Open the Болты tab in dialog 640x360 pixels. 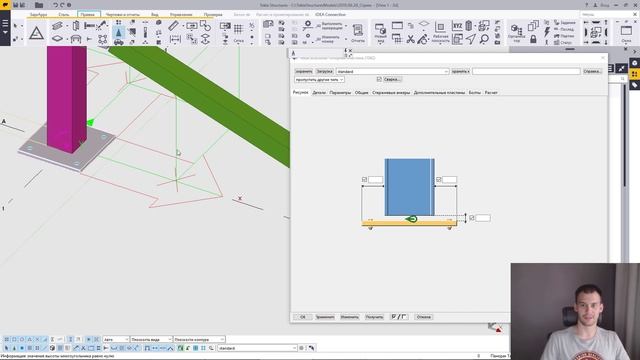coord(475,93)
